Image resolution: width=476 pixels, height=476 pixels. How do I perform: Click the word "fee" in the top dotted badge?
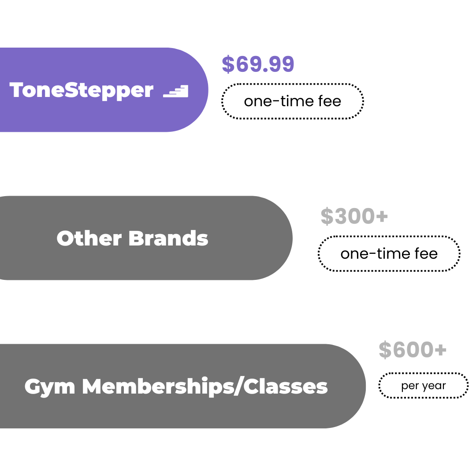tap(329, 101)
